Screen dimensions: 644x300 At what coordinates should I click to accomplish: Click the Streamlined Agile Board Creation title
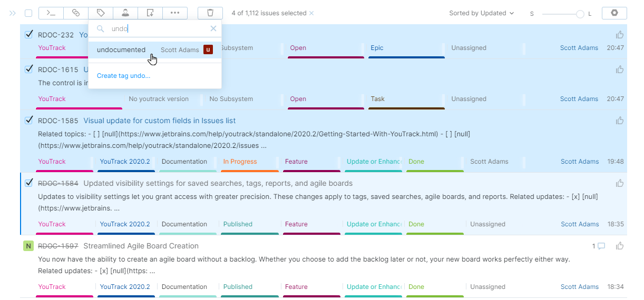(x=141, y=246)
